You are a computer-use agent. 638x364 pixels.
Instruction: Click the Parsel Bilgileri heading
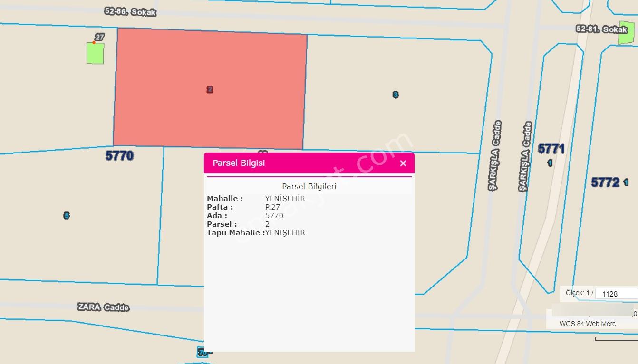click(x=309, y=186)
